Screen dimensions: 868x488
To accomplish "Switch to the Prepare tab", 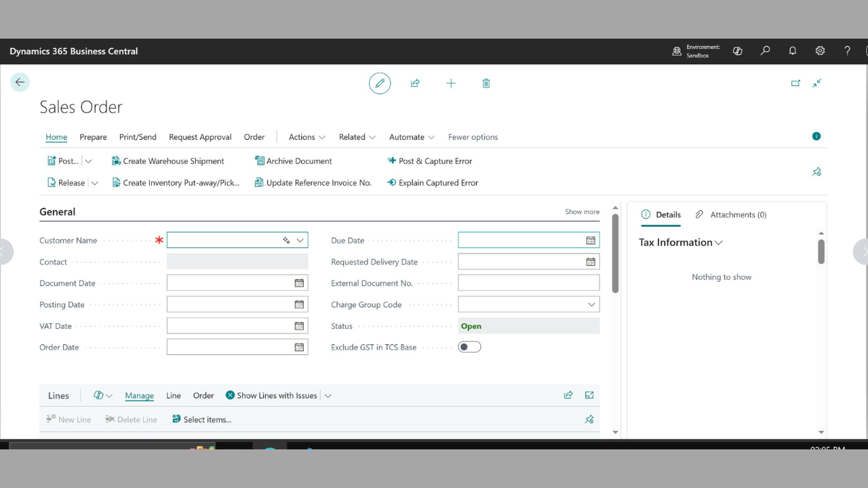I will 93,137.
